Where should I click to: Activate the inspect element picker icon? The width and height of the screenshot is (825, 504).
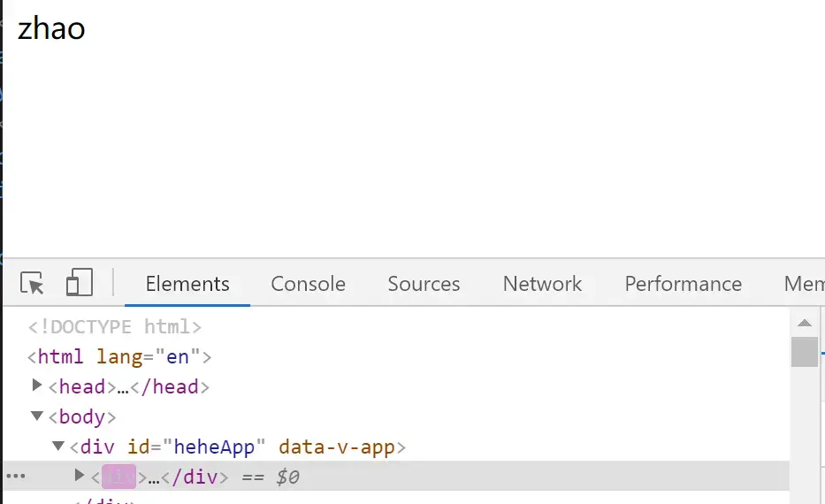[x=32, y=283]
